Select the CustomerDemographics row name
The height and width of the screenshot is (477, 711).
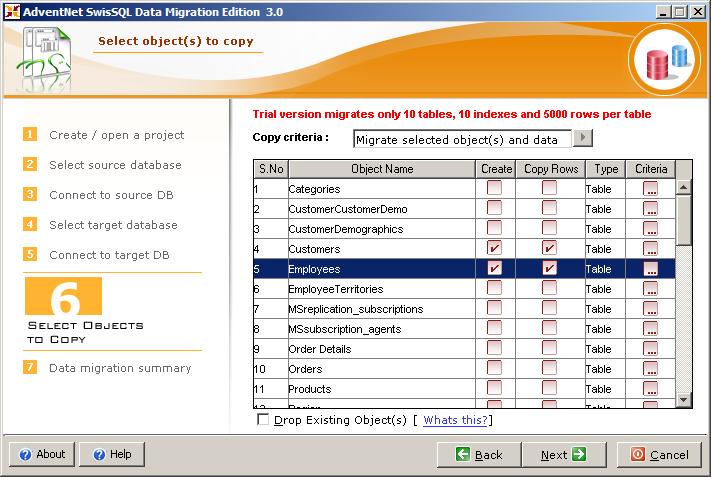coord(346,229)
